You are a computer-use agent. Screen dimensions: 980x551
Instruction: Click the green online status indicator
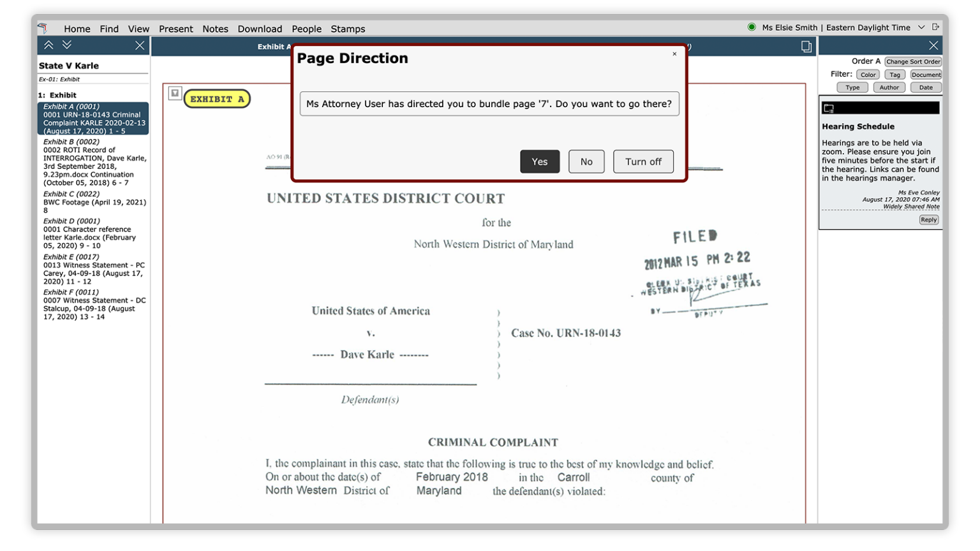pyautogui.click(x=752, y=27)
